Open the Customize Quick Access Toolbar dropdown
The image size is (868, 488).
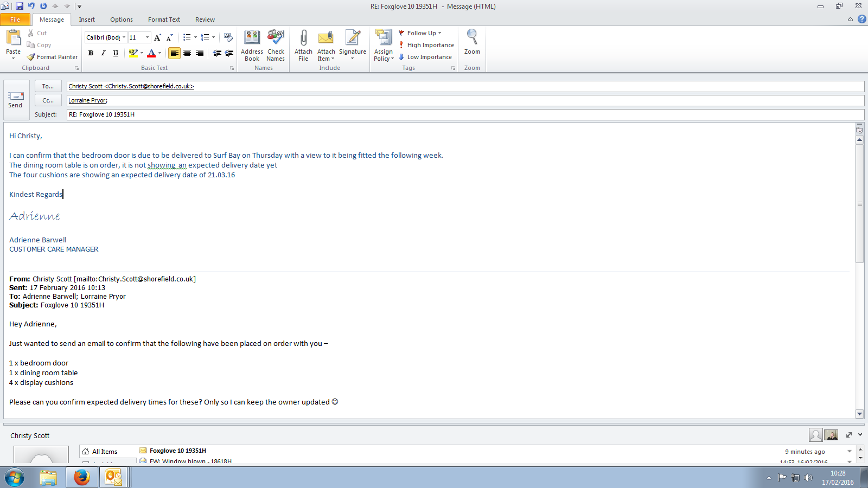coord(79,7)
